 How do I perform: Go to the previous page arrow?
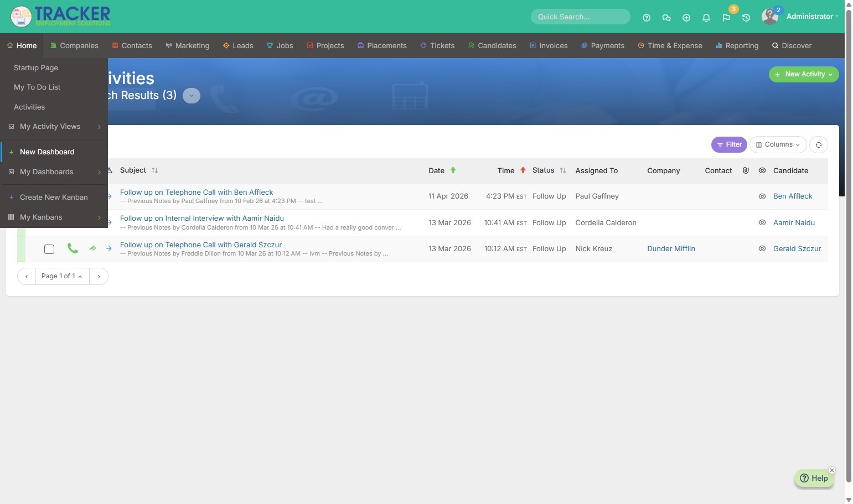coord(27,276)
